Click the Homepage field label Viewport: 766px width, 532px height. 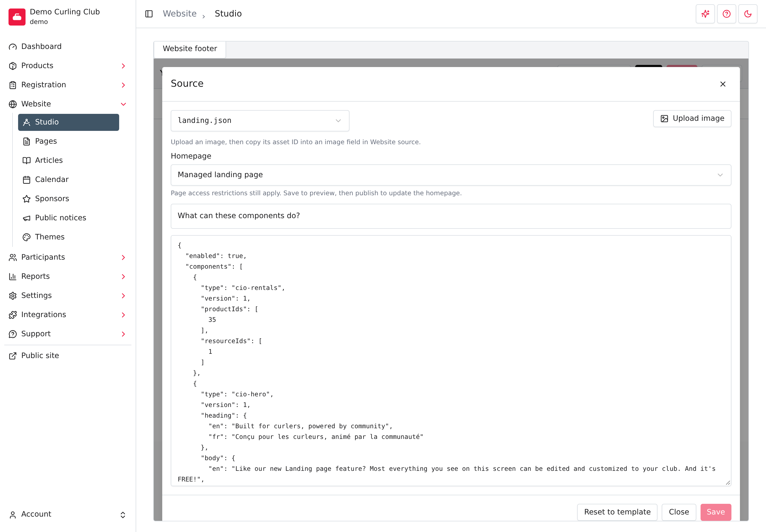(x=191, y=156)
